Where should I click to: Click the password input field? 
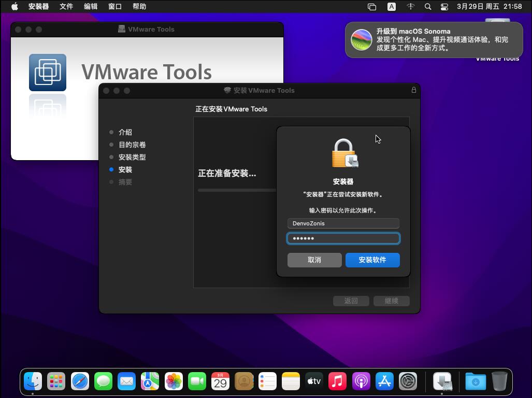click(x=343, y=238)
